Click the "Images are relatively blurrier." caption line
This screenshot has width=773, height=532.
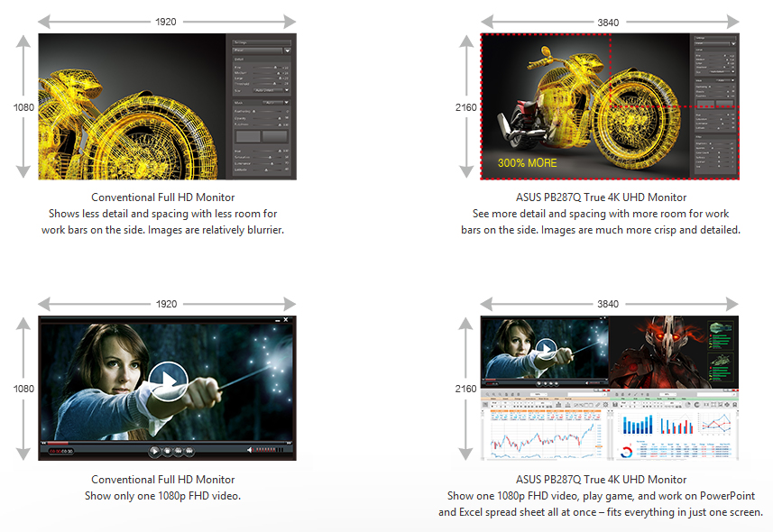coord(216,230)
